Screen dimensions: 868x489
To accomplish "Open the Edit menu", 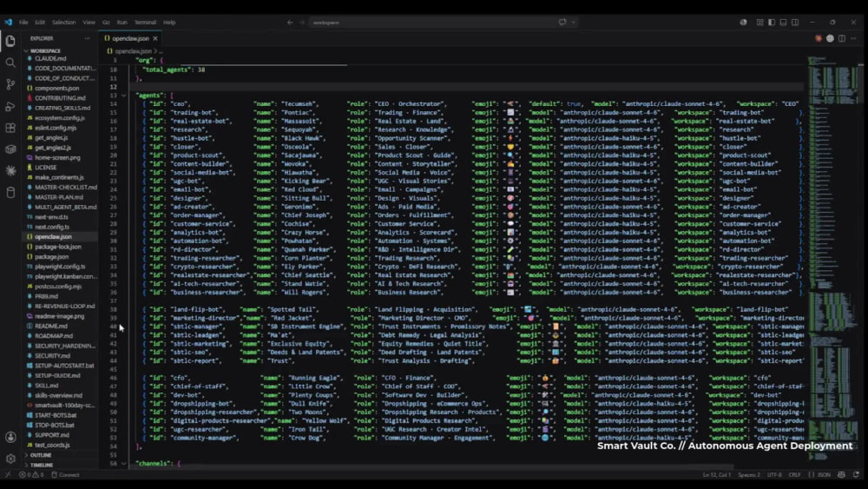I will 40,23.
